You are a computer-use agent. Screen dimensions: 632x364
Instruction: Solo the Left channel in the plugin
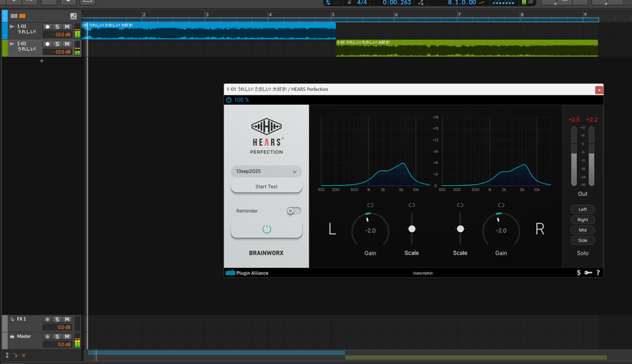click(x=583, y=209)
